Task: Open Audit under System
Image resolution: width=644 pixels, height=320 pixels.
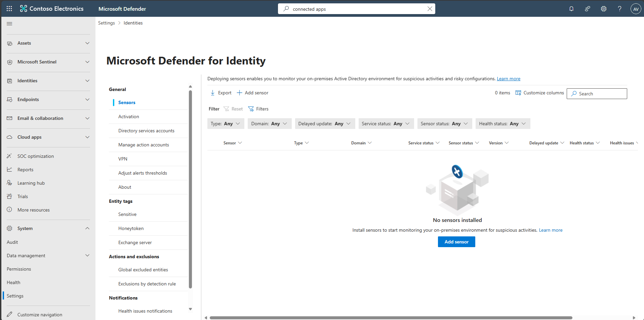Action: point(12,242)
